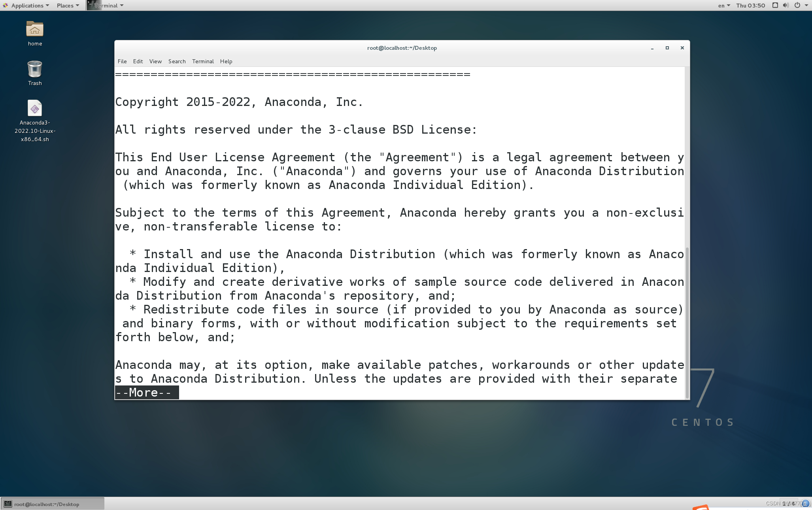Viewport: 812px width, 510px height.
Task: Open the Search menu in the terminal
Action: point(177,61)
